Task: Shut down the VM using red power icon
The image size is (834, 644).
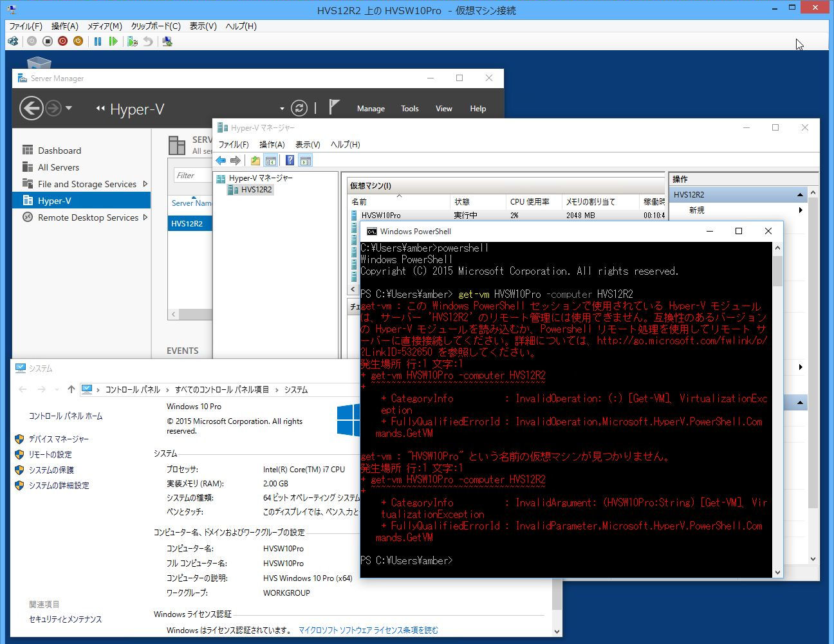Action: pos(62,41)
